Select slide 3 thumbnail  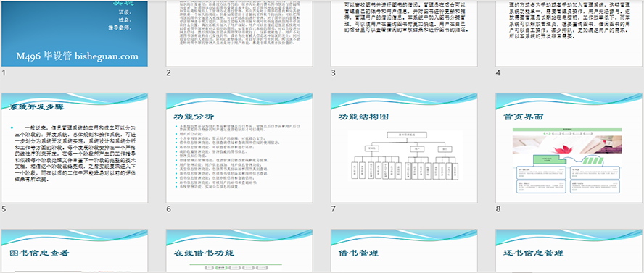coord(404,33)
